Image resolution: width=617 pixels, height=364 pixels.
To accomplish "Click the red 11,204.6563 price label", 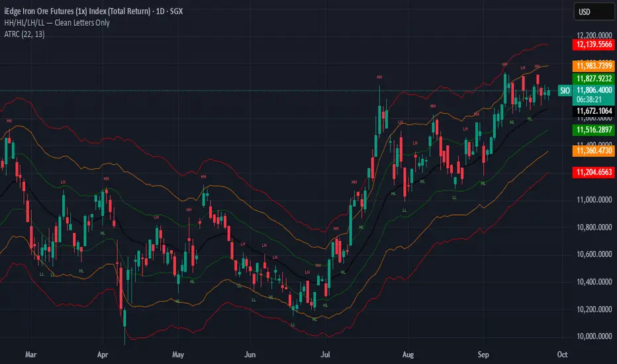I will point(593,172).
